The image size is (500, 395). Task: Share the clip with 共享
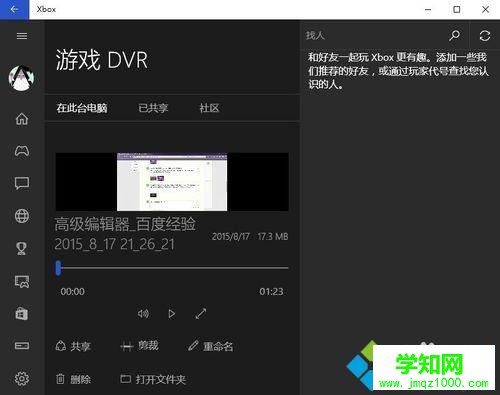point(73,346)
